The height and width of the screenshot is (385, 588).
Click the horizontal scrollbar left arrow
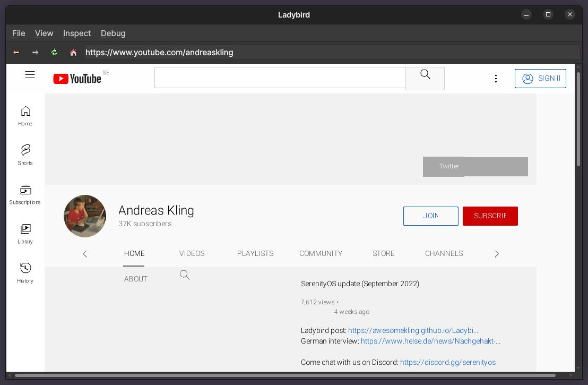point(10,375)
